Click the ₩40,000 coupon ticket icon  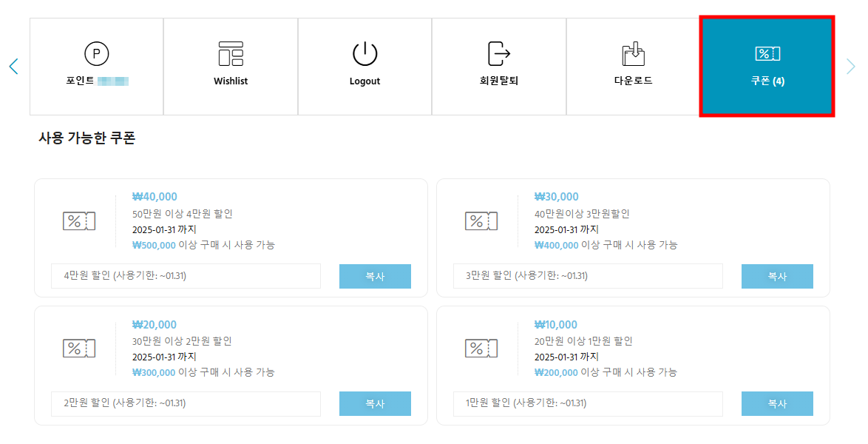click(x=79, y=221)
